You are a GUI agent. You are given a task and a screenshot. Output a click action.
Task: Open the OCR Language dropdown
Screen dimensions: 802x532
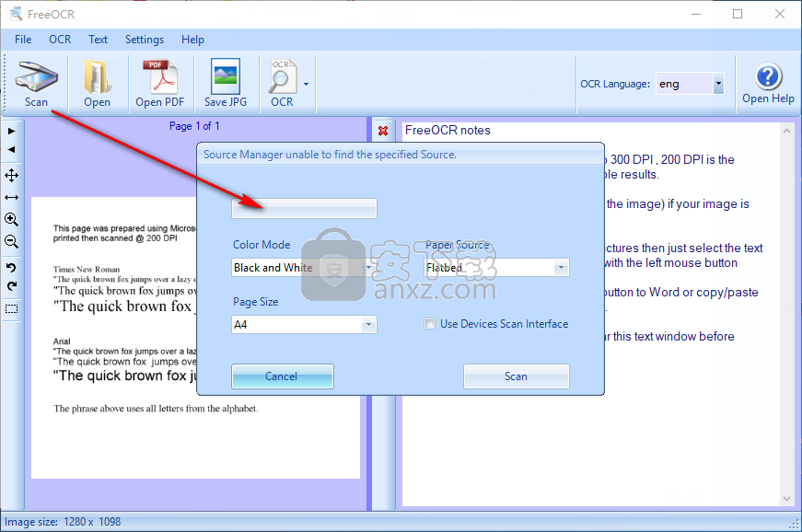click(718, 84)
